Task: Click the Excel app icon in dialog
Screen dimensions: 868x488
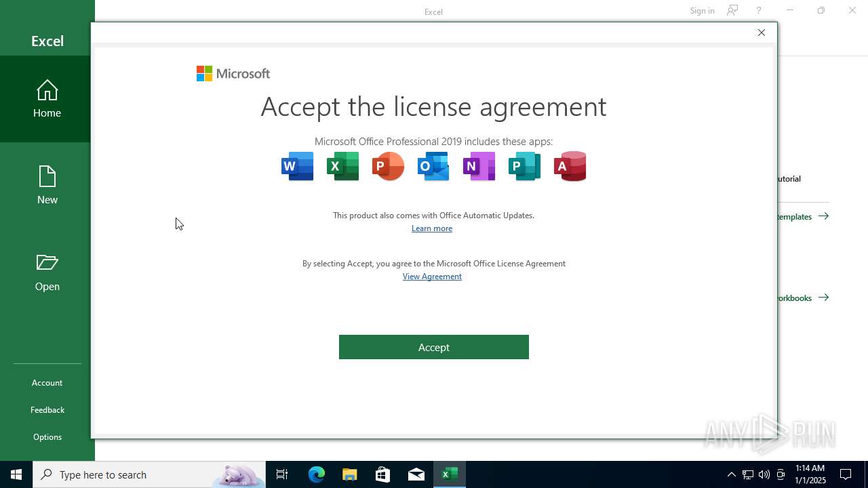Action: pos(343,166)
